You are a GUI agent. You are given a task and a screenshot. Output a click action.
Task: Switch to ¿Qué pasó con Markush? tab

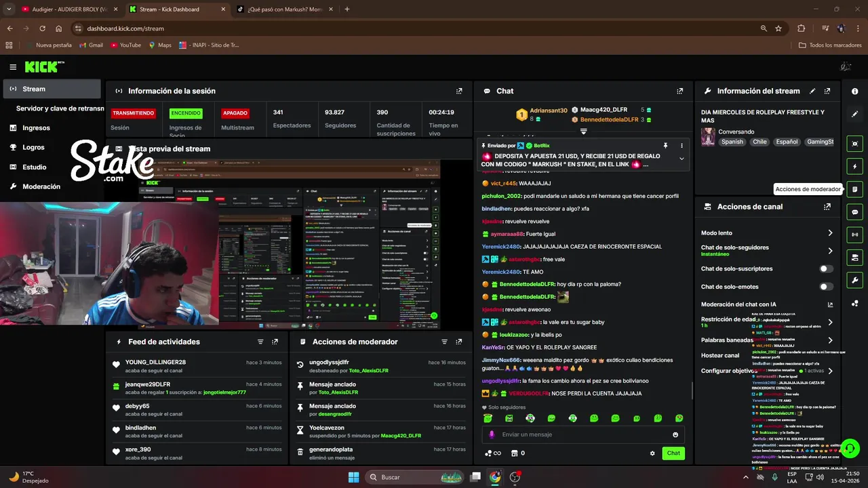(x=283, y=9)
